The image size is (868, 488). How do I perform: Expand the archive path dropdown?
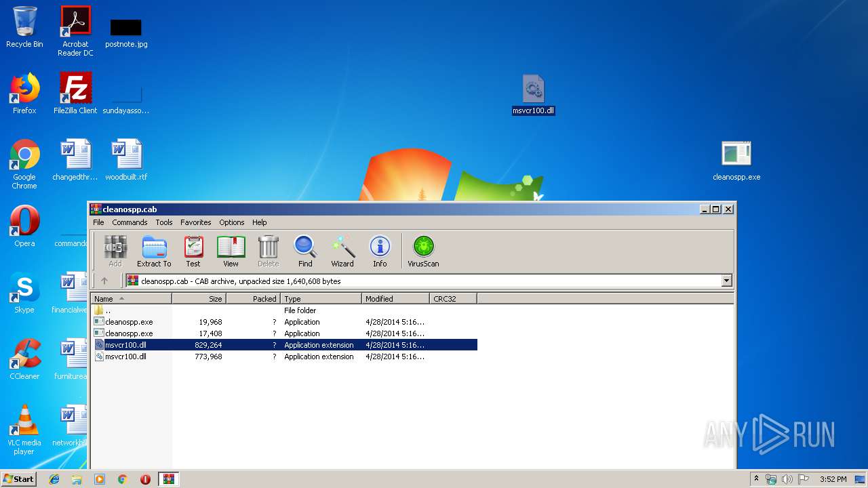(x=727, y=281)
